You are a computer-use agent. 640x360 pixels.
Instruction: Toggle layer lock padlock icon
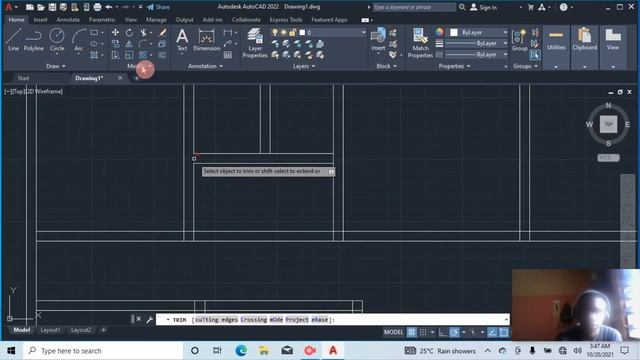[x=292, y=32]
